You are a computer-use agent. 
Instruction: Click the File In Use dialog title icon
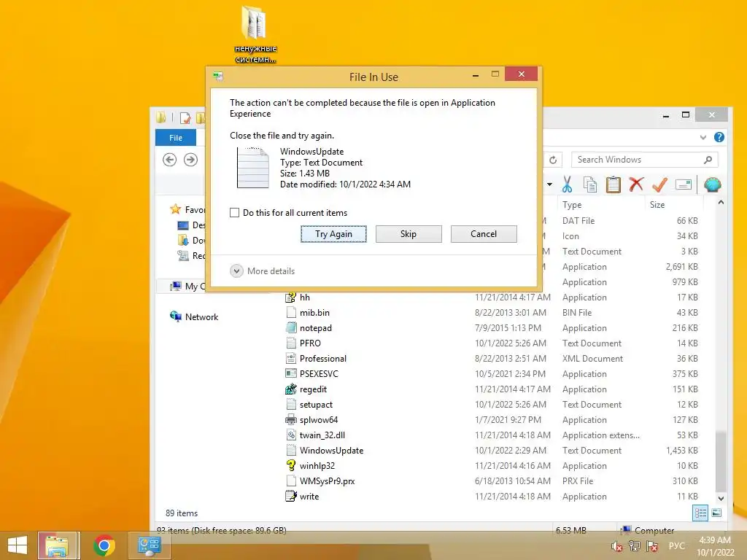pos(218,76)
